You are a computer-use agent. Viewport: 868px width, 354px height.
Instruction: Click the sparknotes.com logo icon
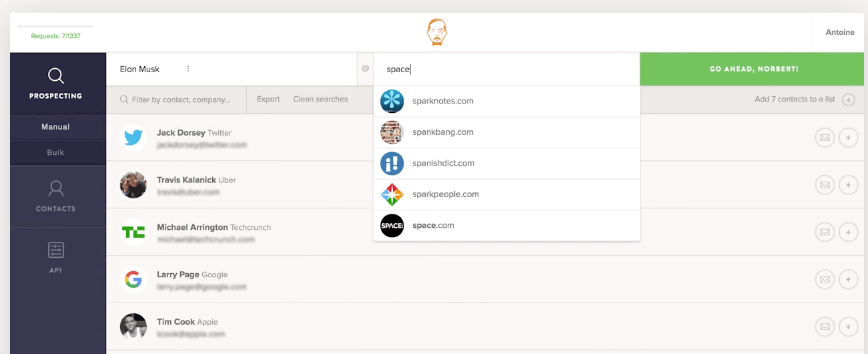[392, 102]
